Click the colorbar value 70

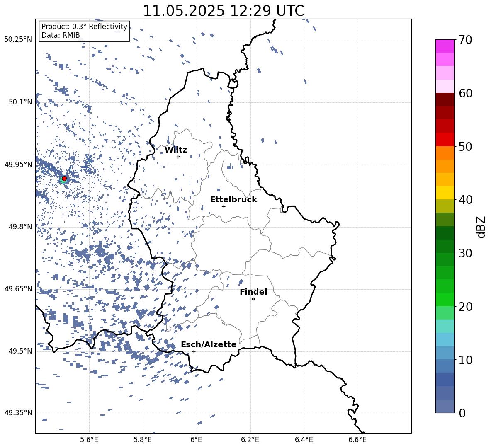465,40
